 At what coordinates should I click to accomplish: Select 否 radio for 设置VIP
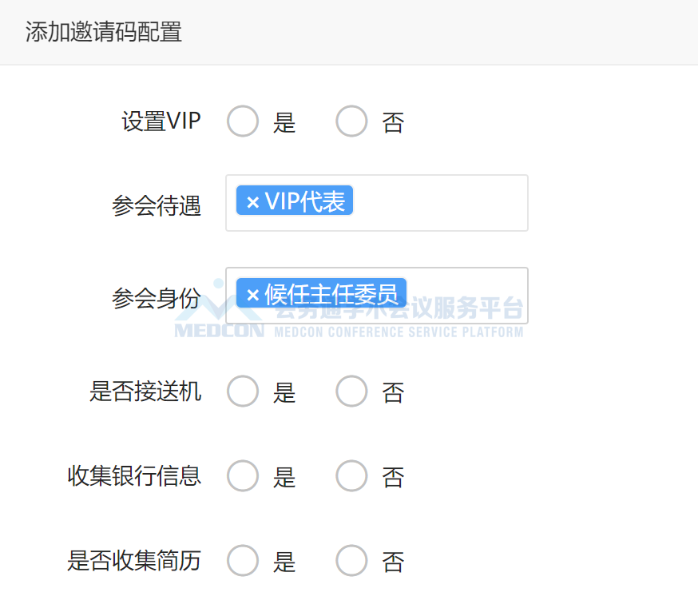tap(351, 121)
